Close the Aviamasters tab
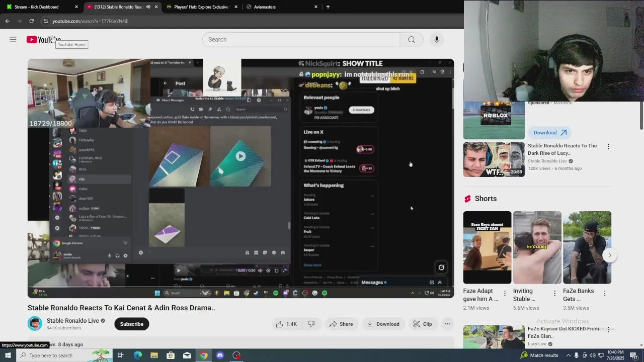644x362 pixels. click(x=316, y=7)
